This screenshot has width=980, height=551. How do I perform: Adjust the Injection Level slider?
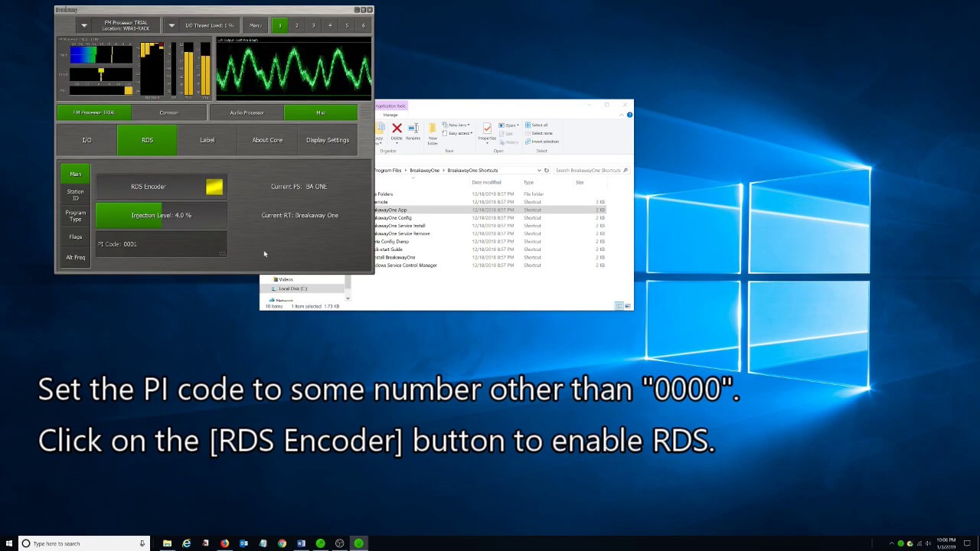[x=161, y=215]
